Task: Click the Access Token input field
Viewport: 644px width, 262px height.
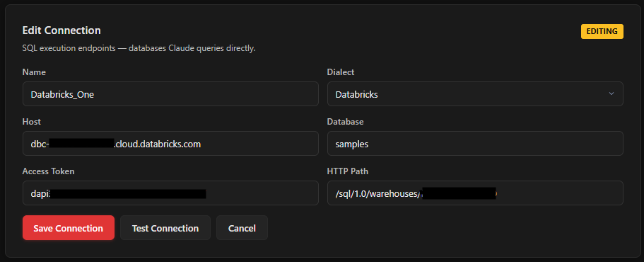Action: (170, 193)
